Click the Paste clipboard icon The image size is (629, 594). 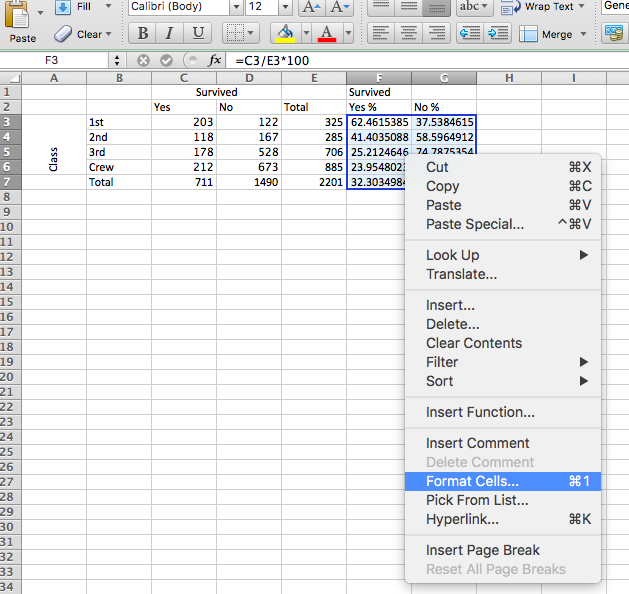pyautogui.click(x=21, y=17)
